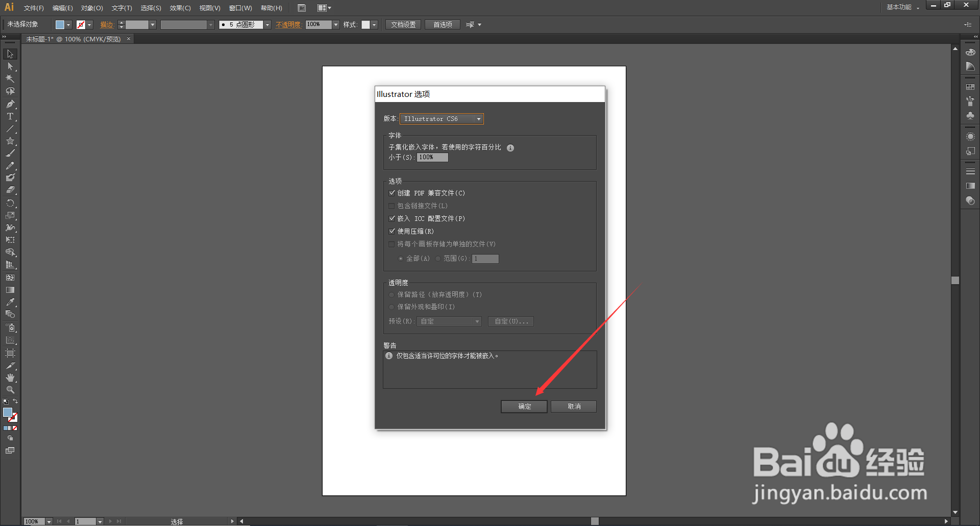980x526 pixels.
Task: Click the 确定 button in the dialog
Action: (524, 407)
